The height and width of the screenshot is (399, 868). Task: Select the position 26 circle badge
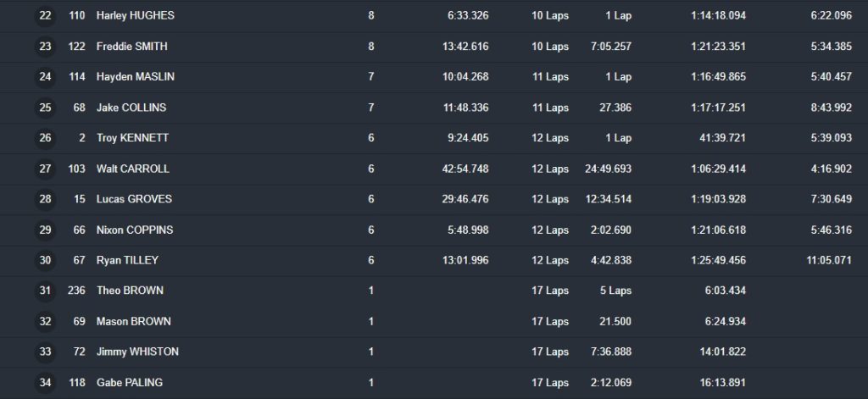point(45,138)
